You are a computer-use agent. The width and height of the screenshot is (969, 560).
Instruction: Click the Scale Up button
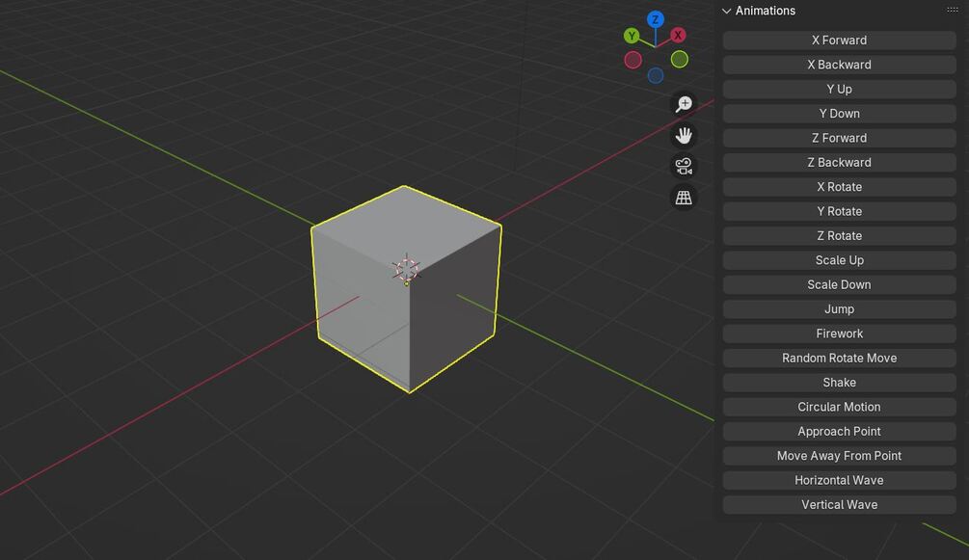839,260
